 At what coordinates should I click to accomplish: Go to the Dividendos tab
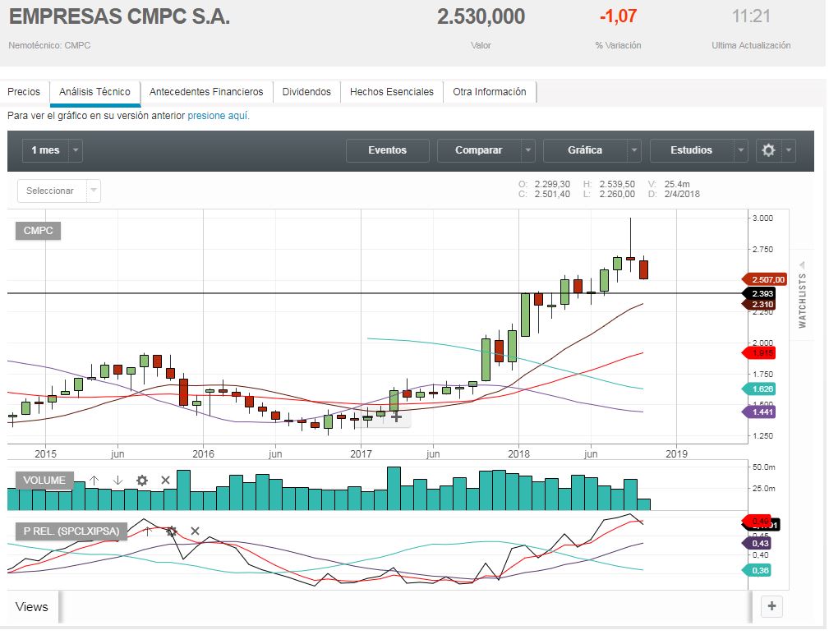[x=306, y=91]
